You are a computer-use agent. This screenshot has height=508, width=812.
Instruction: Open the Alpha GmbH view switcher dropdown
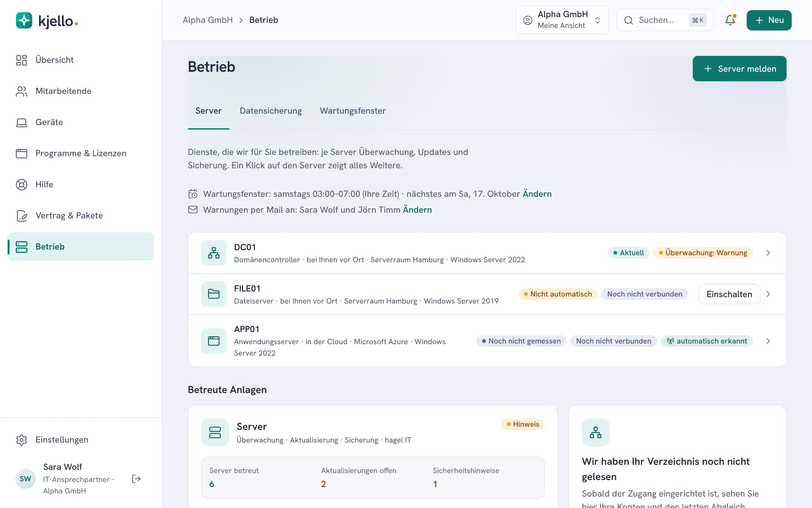tap(562, 20)
